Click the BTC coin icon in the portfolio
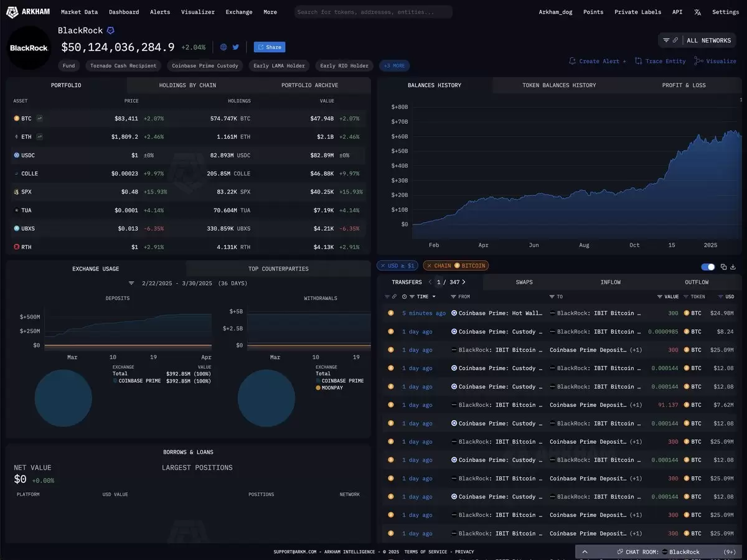747x560 pixels. tap(17, 118)
